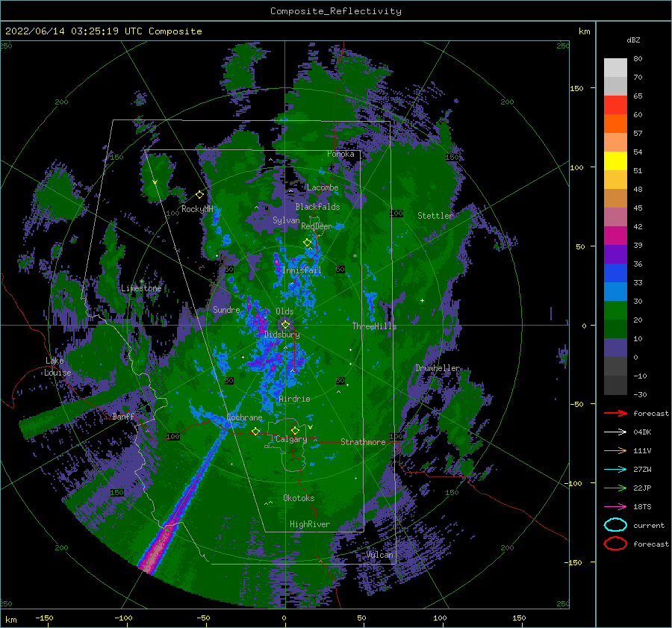Click the 45 dBZ tan swatch
672x628 pixels.
[x=615, y=199]
